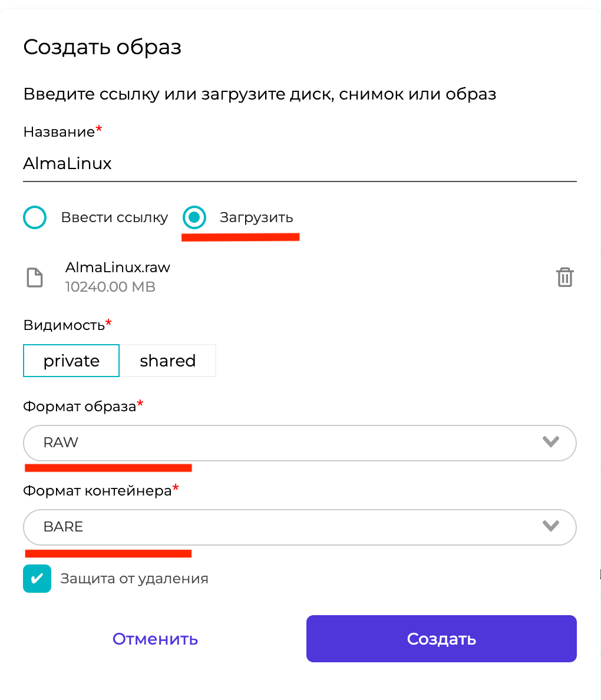Click the "Видимость" field label

coord(64,325)
